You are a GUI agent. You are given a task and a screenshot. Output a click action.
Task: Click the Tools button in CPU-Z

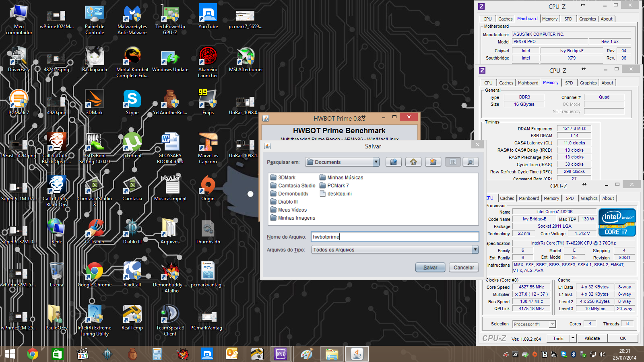pyautogui.click(x=558, y=338)
